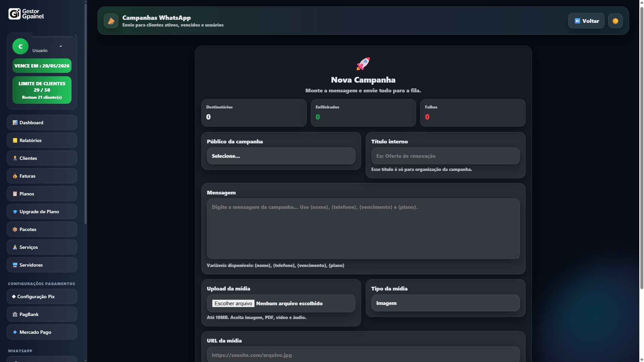Viewport: 644px width, 362px height.
Task: Click the Voltar back button
Action: point(586,21)
